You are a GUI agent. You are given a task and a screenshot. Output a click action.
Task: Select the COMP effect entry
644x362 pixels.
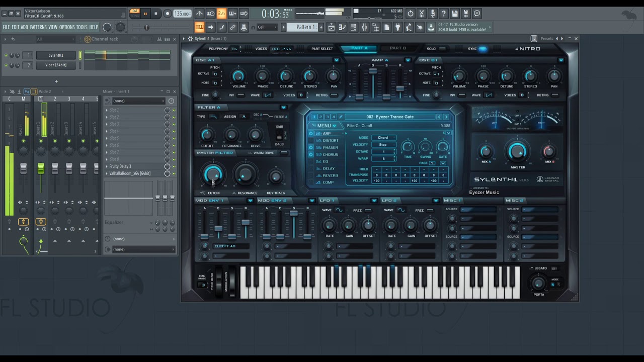(328, 183)
